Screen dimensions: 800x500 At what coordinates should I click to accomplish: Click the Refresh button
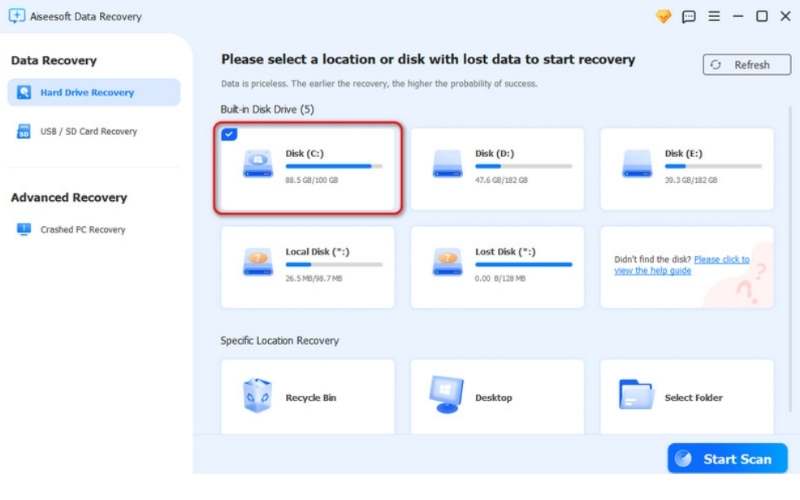coord(739,65)
